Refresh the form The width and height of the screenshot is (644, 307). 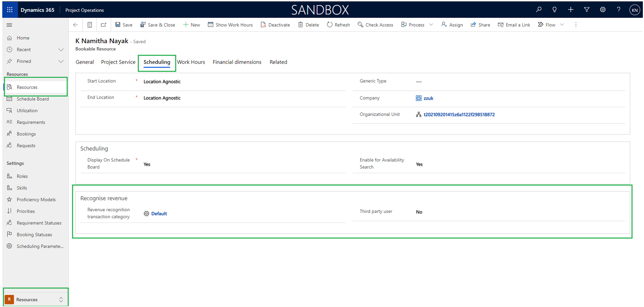coord(338,25)
